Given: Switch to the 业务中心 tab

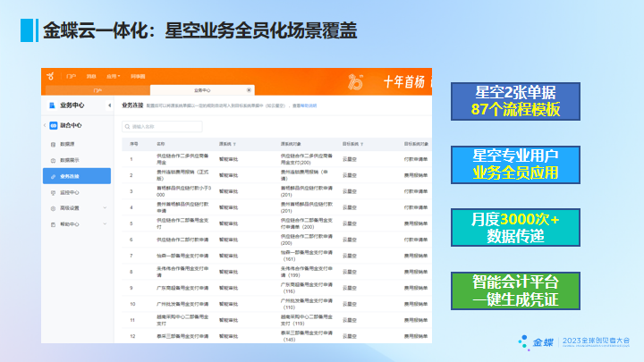Looking at the screenshot, I should [202, 90].
